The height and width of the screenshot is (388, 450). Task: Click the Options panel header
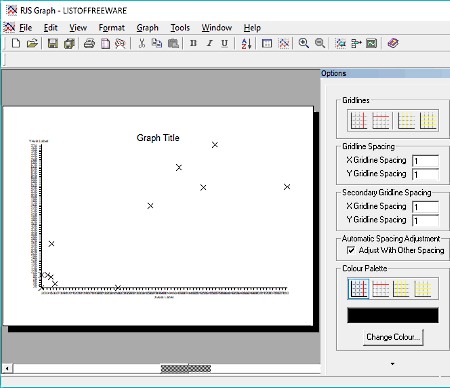[x=385, y=73]
